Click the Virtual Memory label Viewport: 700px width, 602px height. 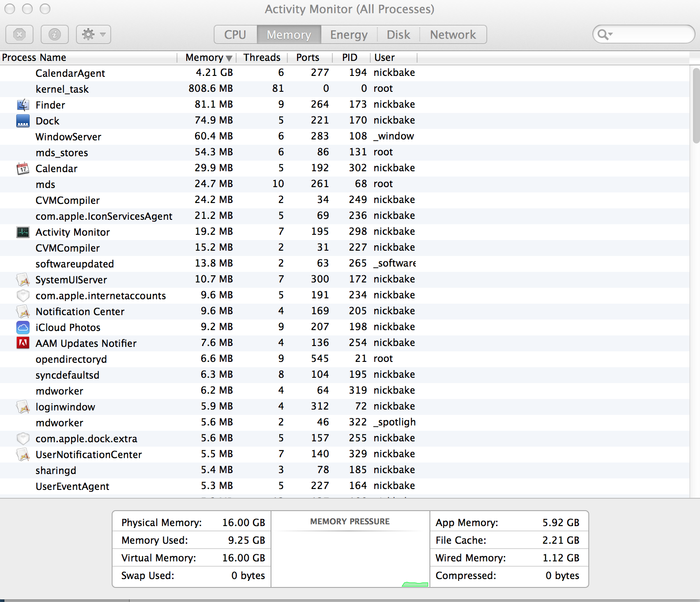pos(159,558)
